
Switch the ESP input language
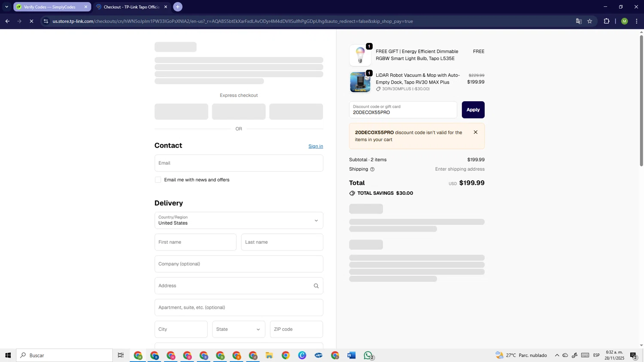tap(596, 355)
